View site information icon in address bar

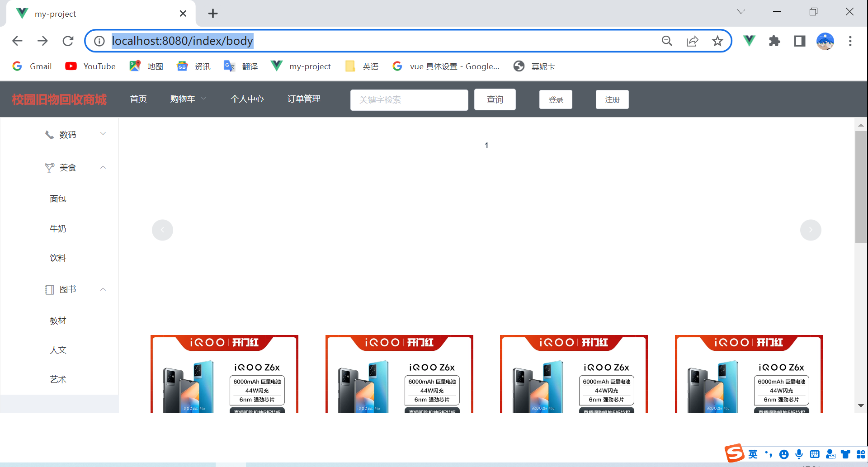point(99,41)
